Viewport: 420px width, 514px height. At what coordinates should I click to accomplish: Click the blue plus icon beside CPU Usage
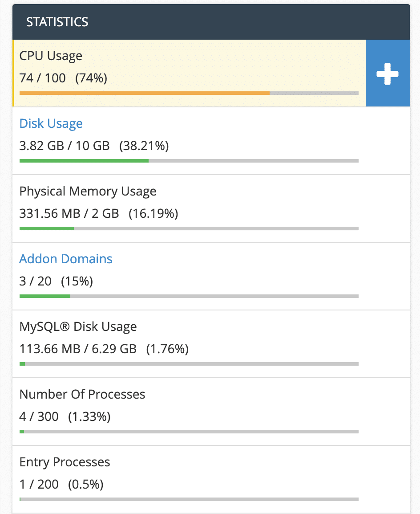tap(388, 73)
